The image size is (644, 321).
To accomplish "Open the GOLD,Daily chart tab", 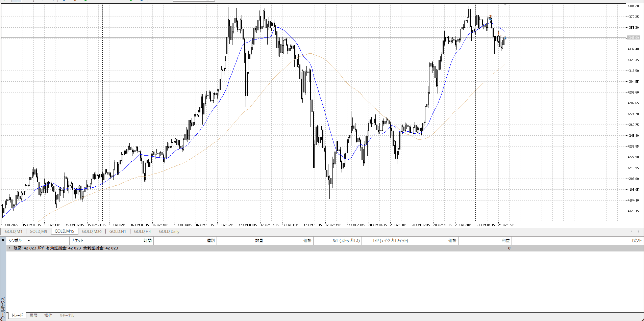I will tap(169, 232).
